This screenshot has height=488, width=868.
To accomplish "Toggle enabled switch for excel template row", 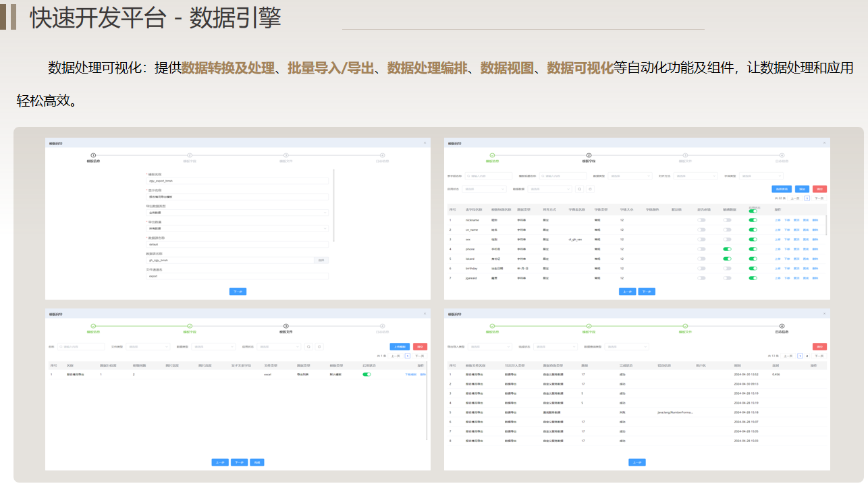I will (x=367, y=374).
